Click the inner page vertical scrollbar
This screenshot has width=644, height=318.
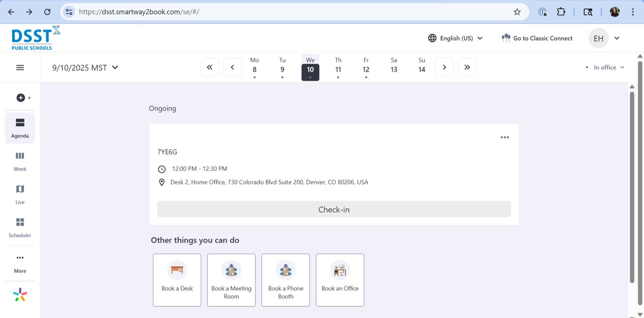632,187
